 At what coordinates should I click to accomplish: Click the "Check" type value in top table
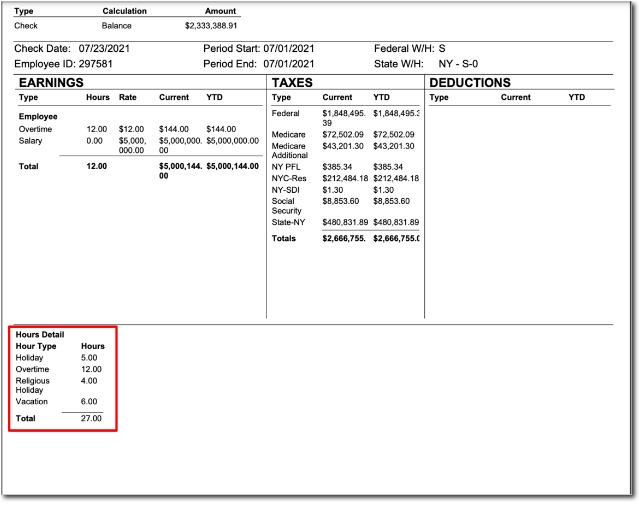click(x=26, y=26)
